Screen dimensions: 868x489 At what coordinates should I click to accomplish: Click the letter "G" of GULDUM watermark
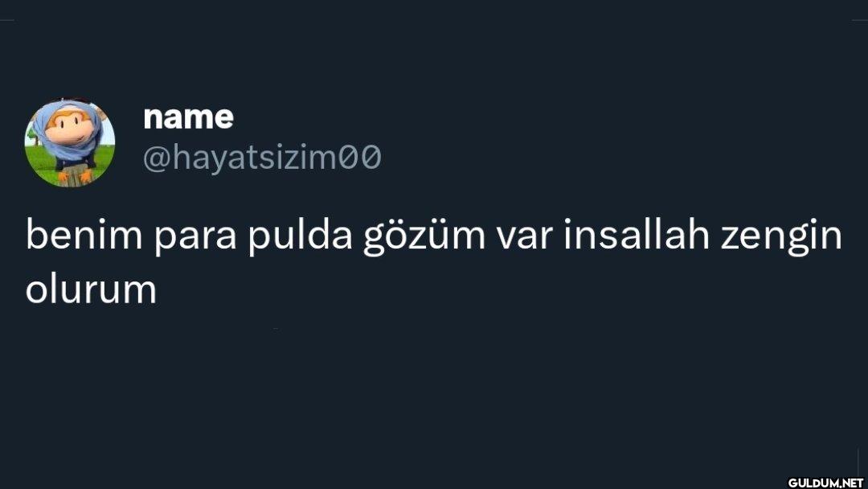[x=792, y=483]
